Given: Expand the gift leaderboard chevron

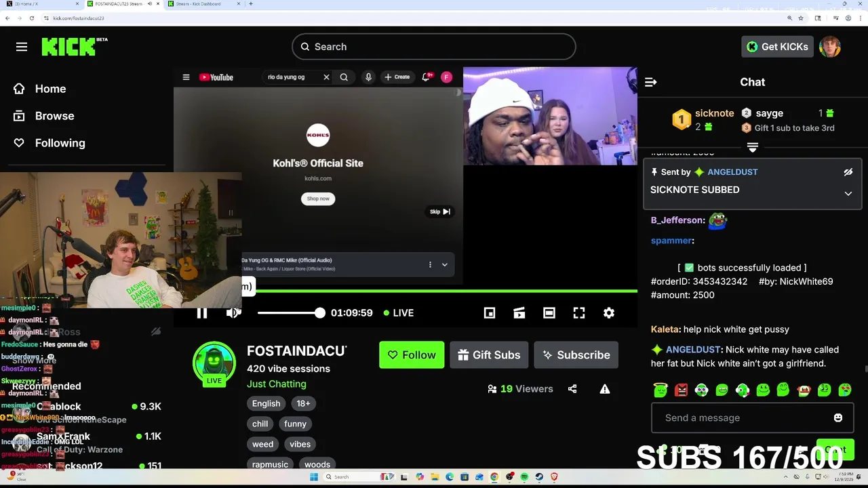Looking at the screenshot, I should coord(752,147).
